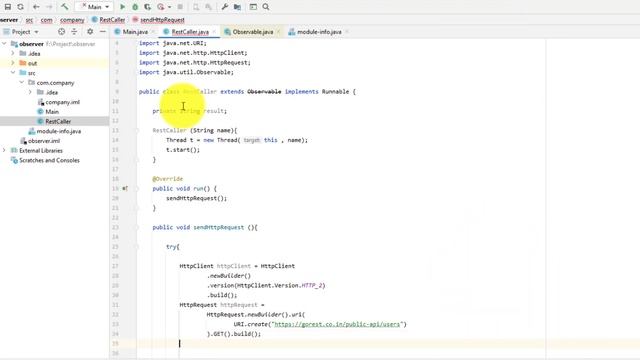Collapse the src folder
640x360 pixels.
[13, 73]
